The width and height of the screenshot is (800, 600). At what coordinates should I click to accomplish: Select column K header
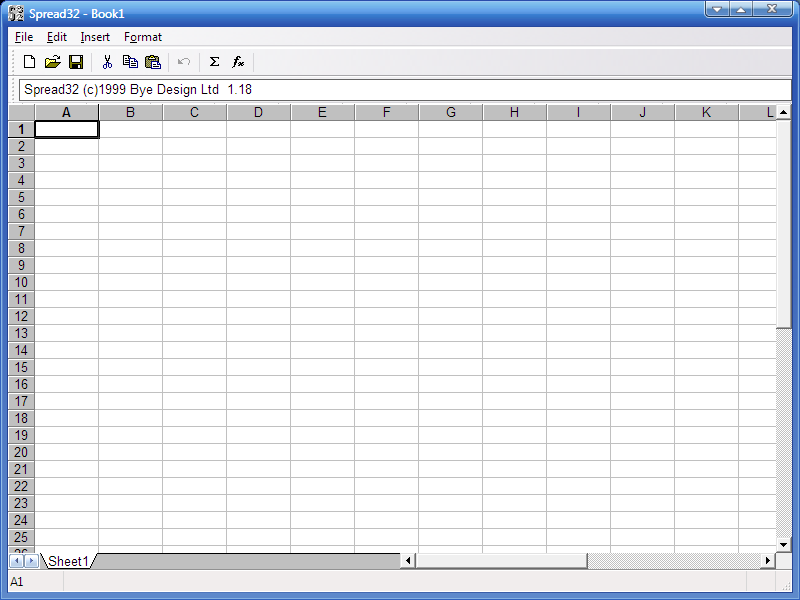coord(707,112)
